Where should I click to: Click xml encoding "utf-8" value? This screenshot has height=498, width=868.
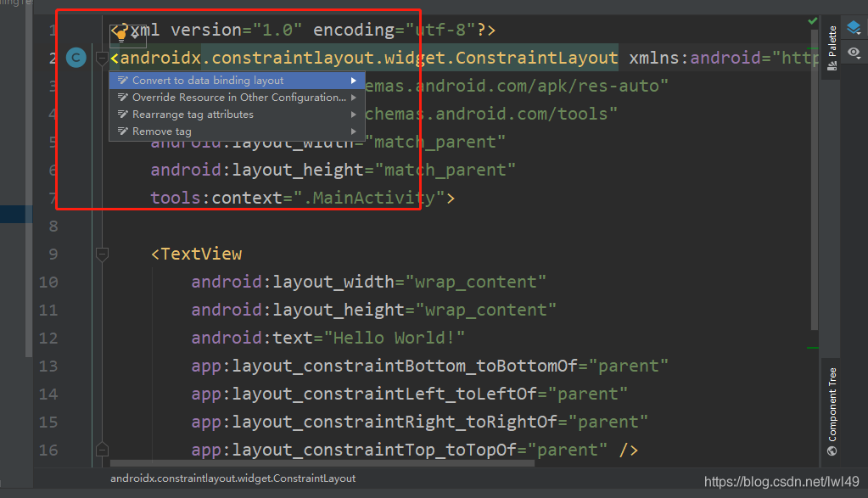tap(440, 30)
